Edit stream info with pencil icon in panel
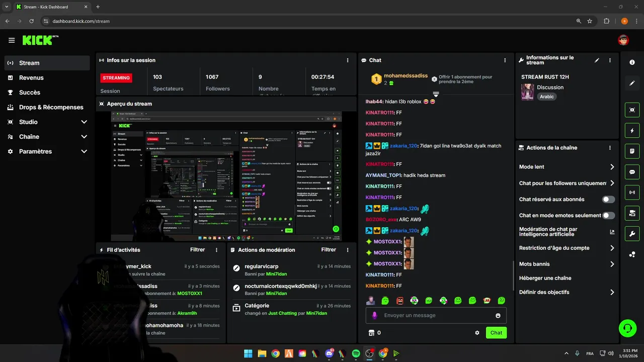The height and width of the screenshot is (362, 644). click(597, 60)
